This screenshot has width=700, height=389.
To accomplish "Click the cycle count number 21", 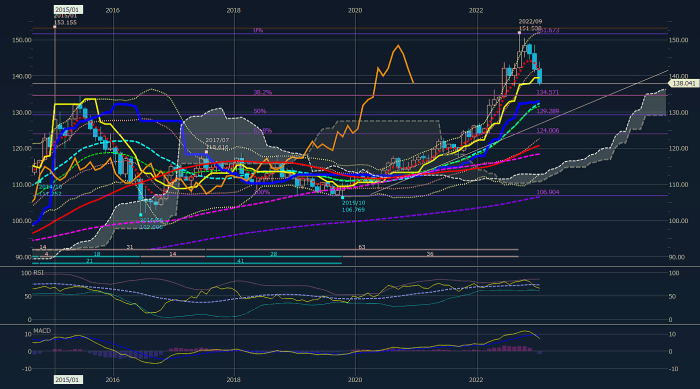I will coord(89,261).
